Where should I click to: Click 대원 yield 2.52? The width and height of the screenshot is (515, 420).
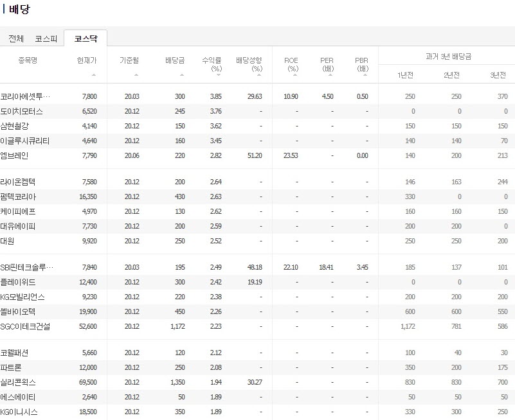pos(216,241)
